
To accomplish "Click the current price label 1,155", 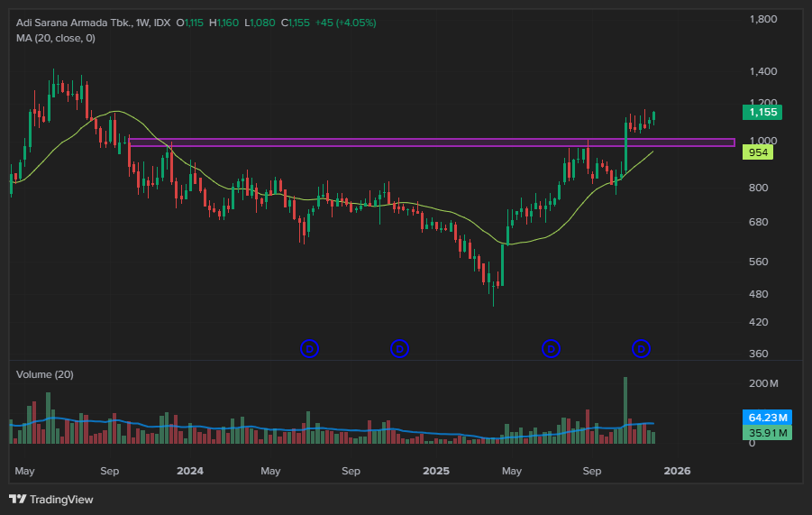I will pos(762,113).
